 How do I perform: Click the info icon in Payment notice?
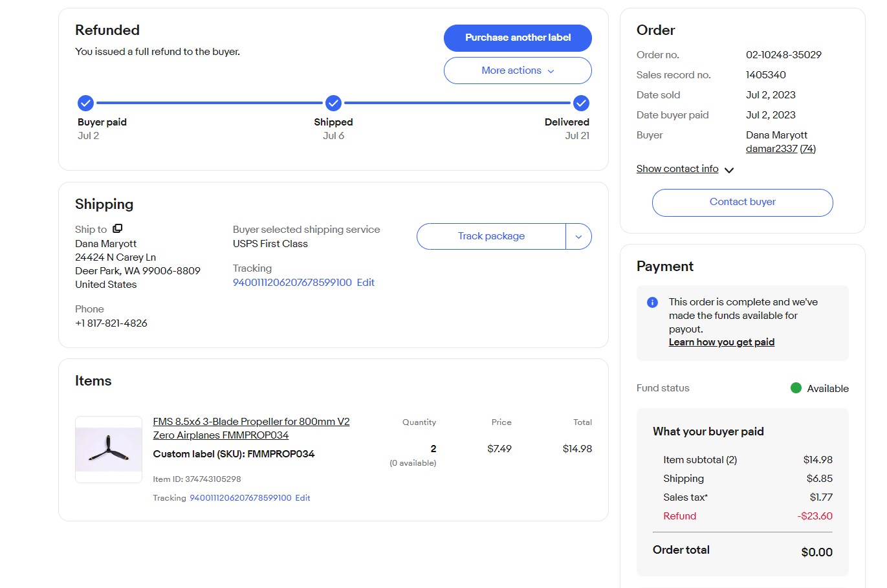652,302
